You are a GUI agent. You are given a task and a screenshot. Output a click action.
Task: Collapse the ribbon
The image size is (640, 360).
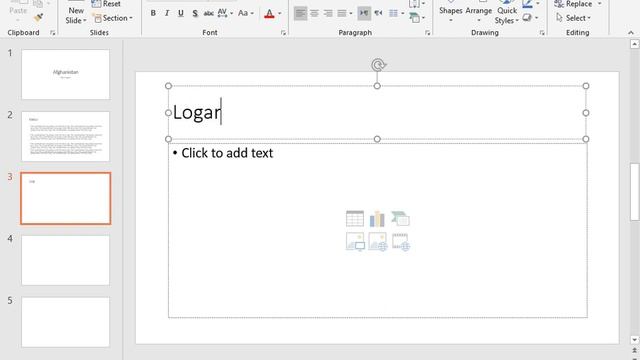pyautogui.click(x=631, y=33)
